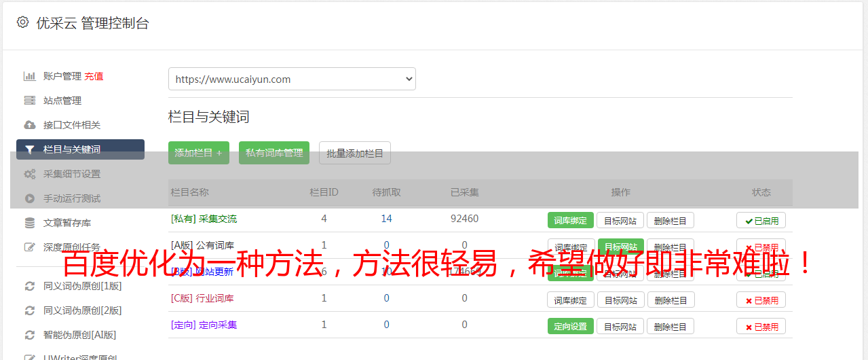The image size is (868, 360).
Task: Click the server icon for 站点管理
Action: click(x=30, y=101)
